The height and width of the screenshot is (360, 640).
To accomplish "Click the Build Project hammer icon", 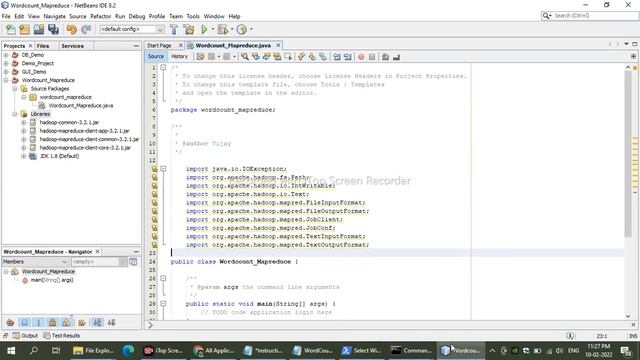I will pyautogui.click(x=174, y=29).
